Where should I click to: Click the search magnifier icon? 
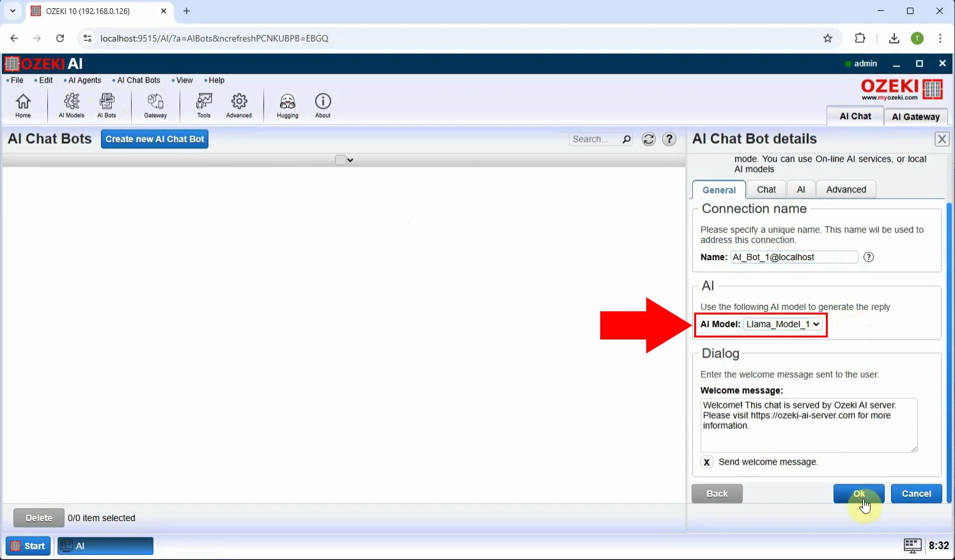click(626, 139)
